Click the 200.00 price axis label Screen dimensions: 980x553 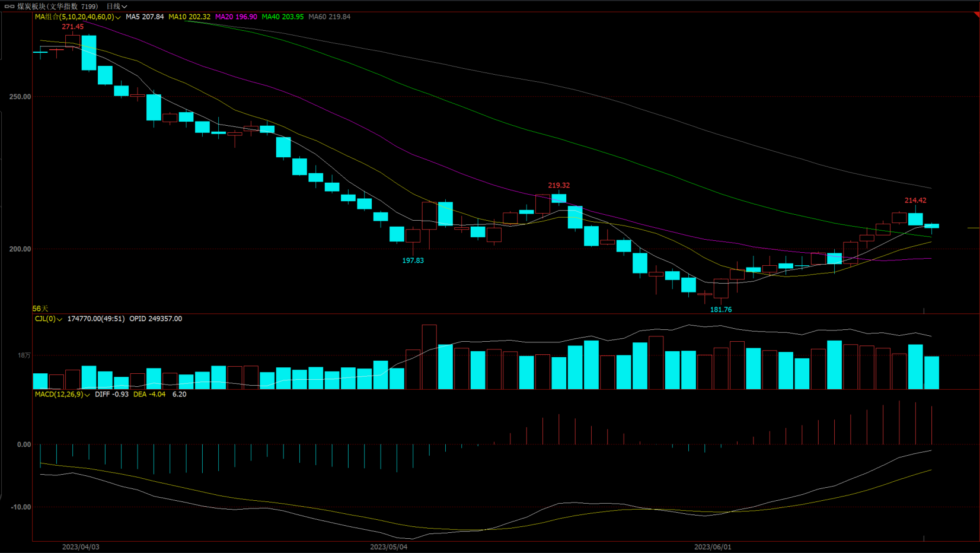(x=20, y=249)
